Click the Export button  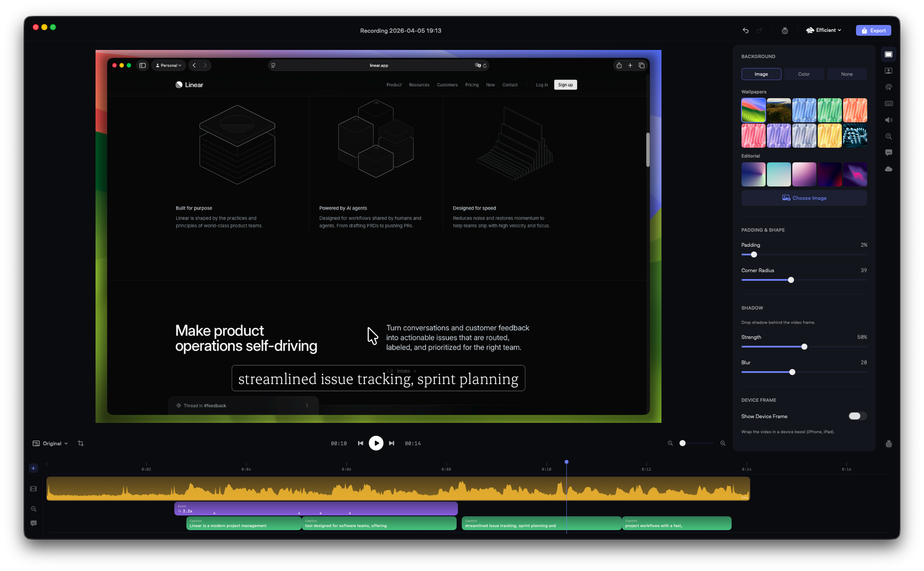click(873, 31)
